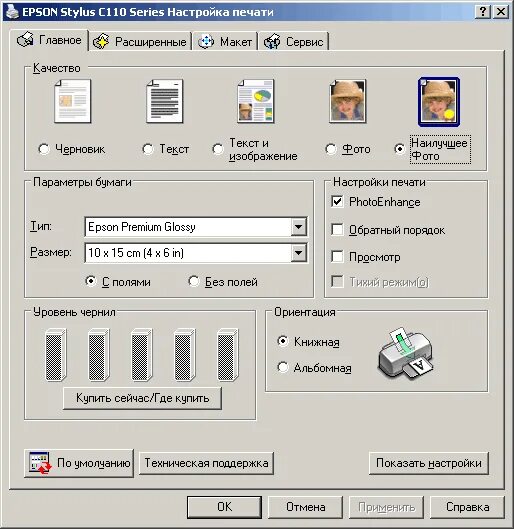Click the Черновик draft quality document icon

tap(73, 101)
